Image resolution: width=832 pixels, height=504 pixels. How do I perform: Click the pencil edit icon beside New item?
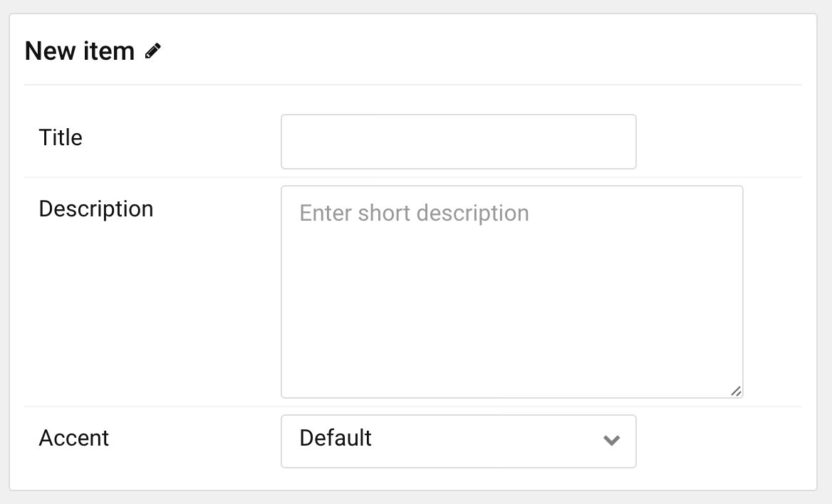153,51
